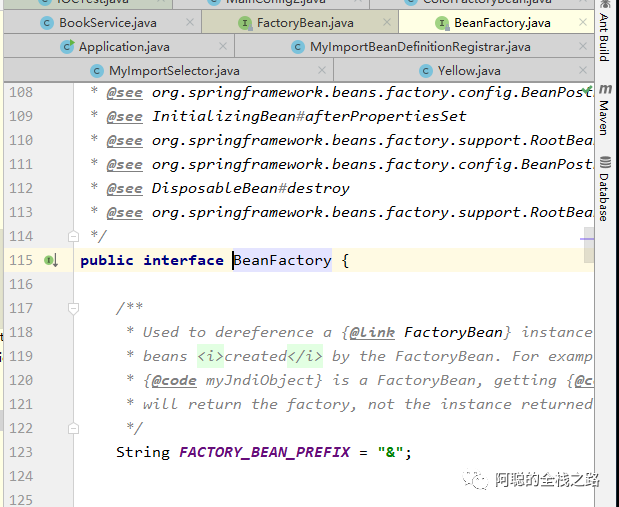Open the Application.java tab
The height and width of the screenshot is (507, 619).
pyautogui.click(x=119, y=47)
